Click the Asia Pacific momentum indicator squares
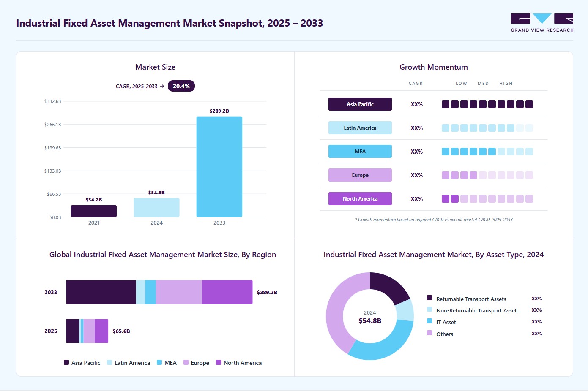Image resolution: width=588 pixels, height=391 pixels. point(487,104)
